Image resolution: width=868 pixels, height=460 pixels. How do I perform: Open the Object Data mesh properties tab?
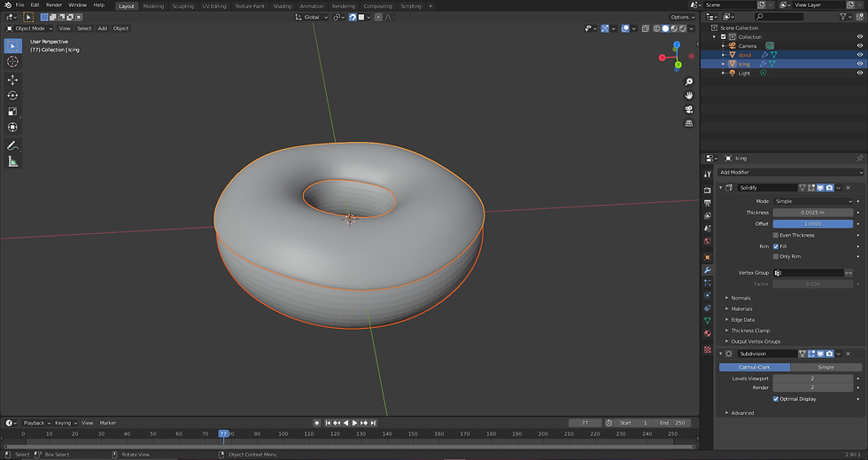click(x=707, y=321)
